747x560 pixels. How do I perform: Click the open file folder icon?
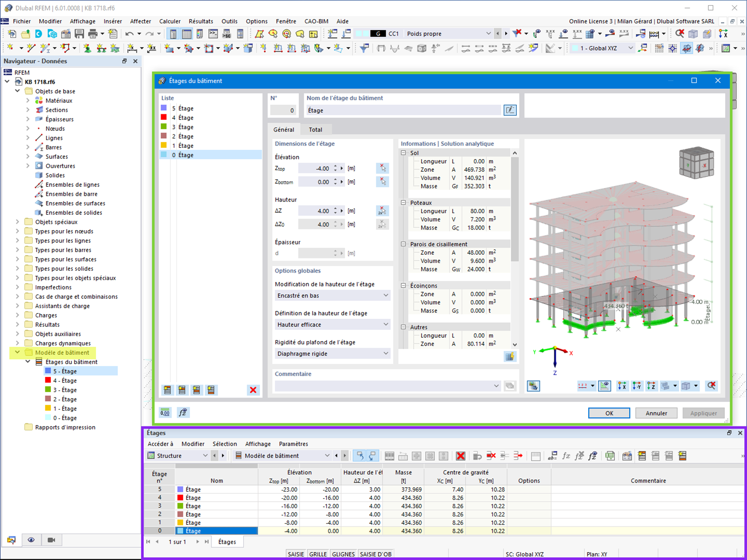[25, 34]
